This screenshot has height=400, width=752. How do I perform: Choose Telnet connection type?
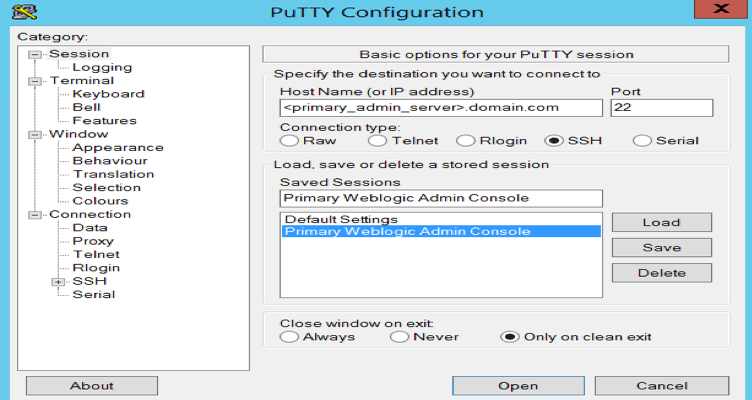pyautogui.click(x=375, y=141)
